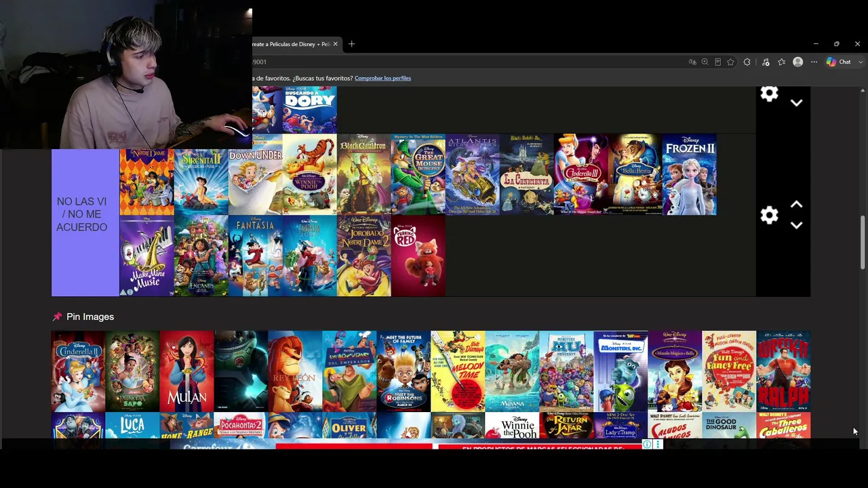The width and height of the screenshot is (868, 488).
Task: Select The Three Caballeros poster
Action: coord(783,426)
